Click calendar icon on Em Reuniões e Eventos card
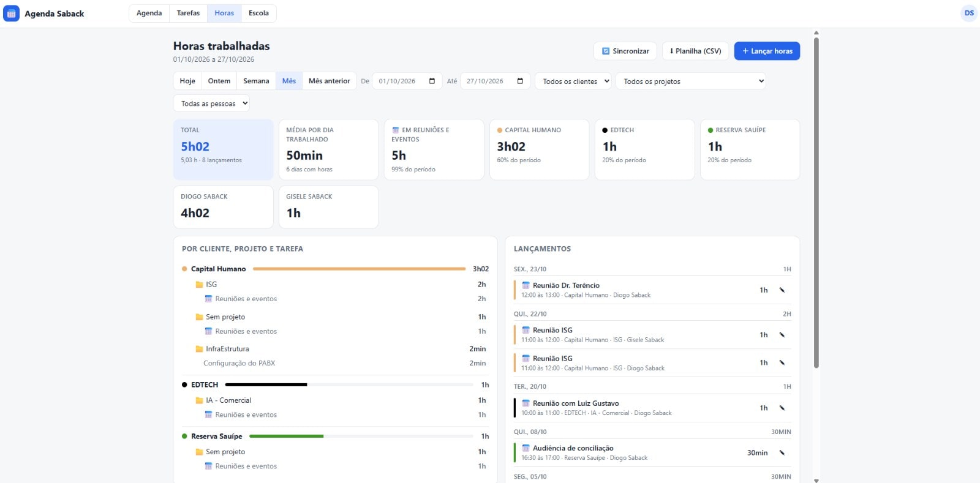 point(395,130)
